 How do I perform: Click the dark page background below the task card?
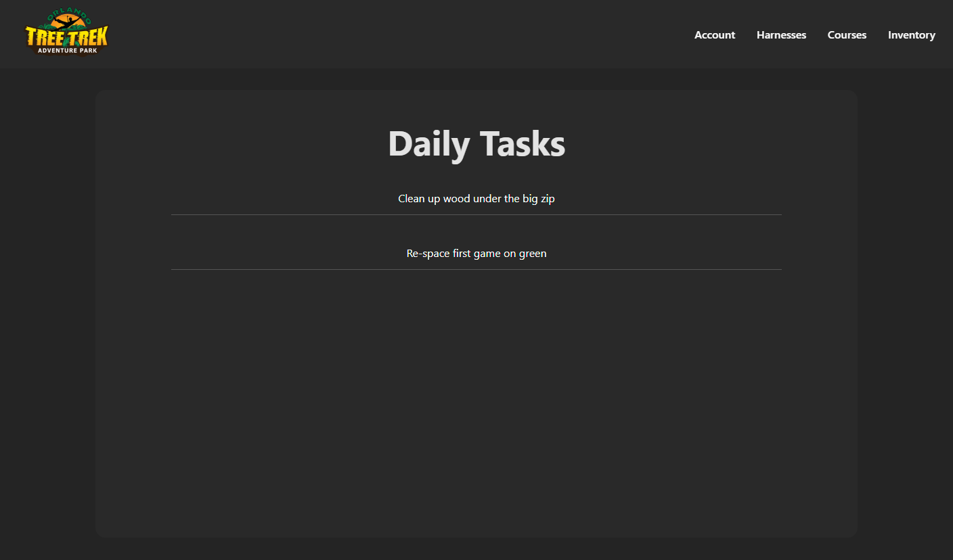click(476, 549)
